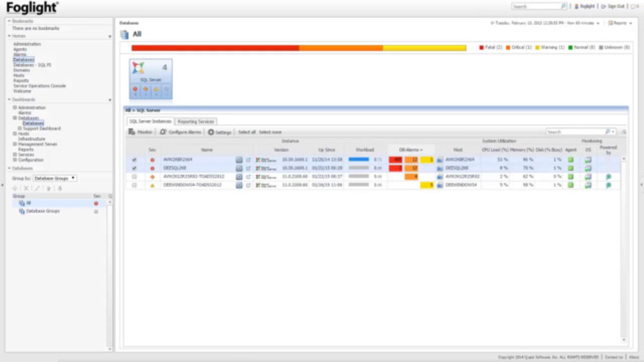The width and height of the screenshot is (644, 362).
Task: Select the Database Groups group row
Action: point(59,211)
